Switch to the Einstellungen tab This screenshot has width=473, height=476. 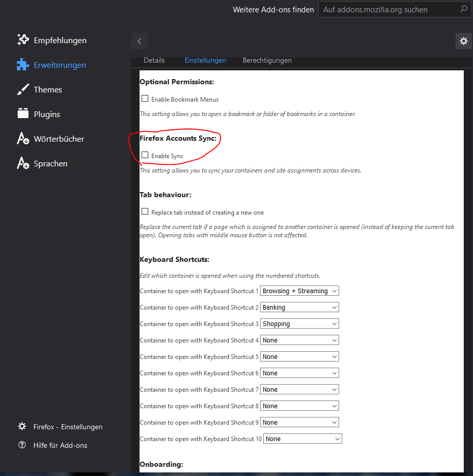click(x=205, y=60)
